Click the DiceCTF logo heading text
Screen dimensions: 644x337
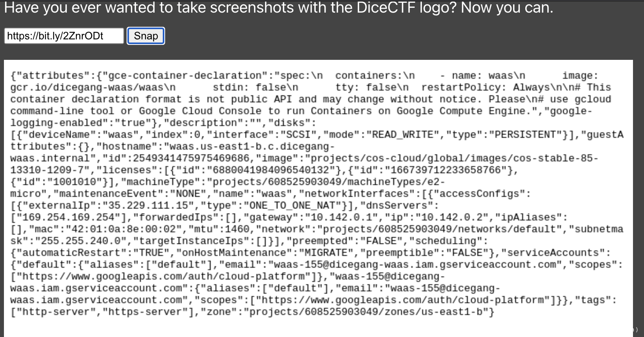coord(278,7)
